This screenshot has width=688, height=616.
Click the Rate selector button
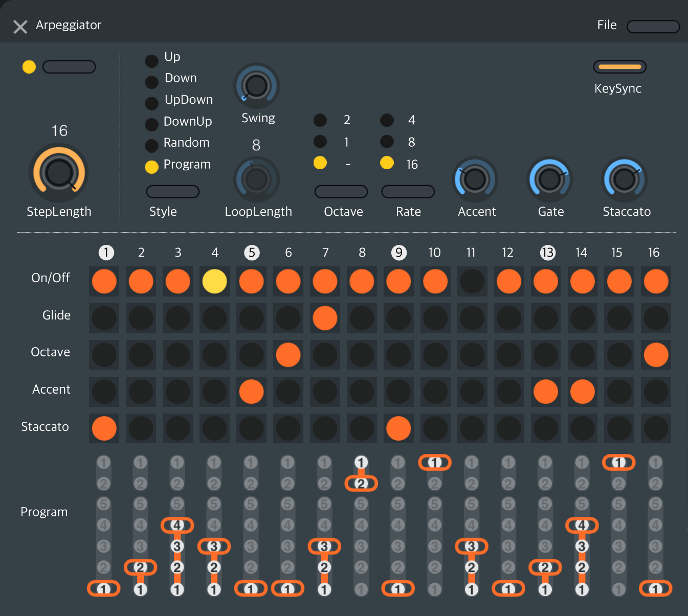[408, 192]
